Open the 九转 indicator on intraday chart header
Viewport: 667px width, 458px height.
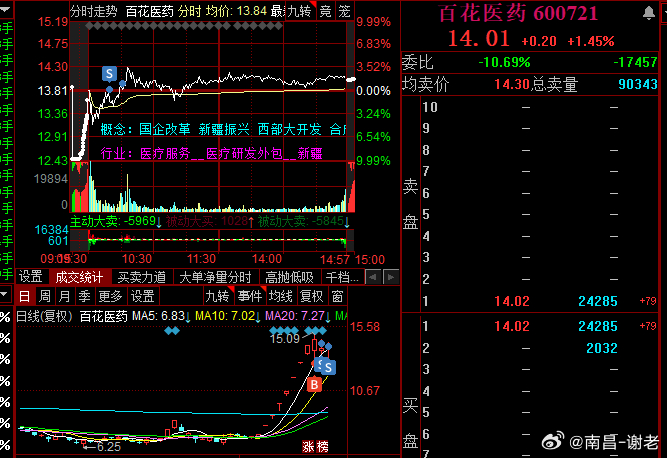pyautogui.click(x=300, y=11)
